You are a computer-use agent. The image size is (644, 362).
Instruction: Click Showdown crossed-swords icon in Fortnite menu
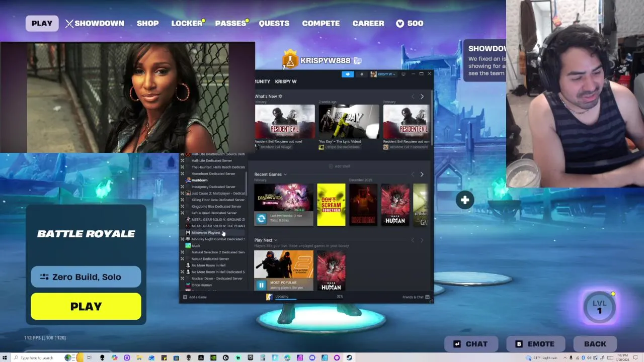click(x=69, y=24)
